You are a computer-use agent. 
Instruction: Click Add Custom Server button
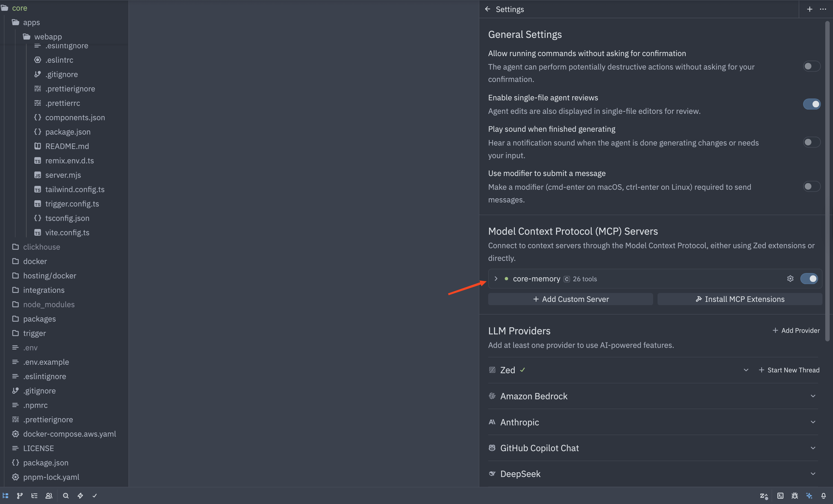click(x=570, y=299)
